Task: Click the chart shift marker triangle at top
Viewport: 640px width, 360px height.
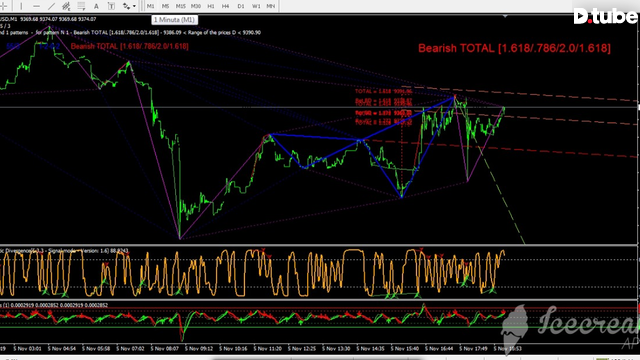Action: point(505,16)
